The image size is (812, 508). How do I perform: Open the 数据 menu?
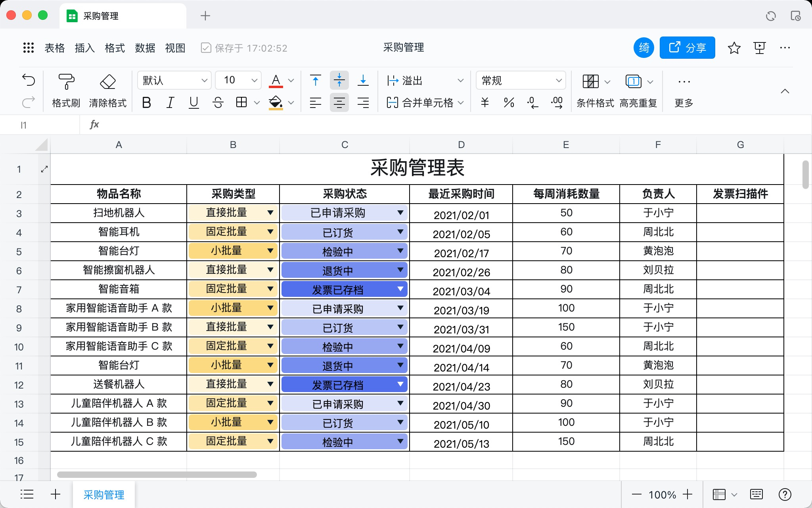145,48
